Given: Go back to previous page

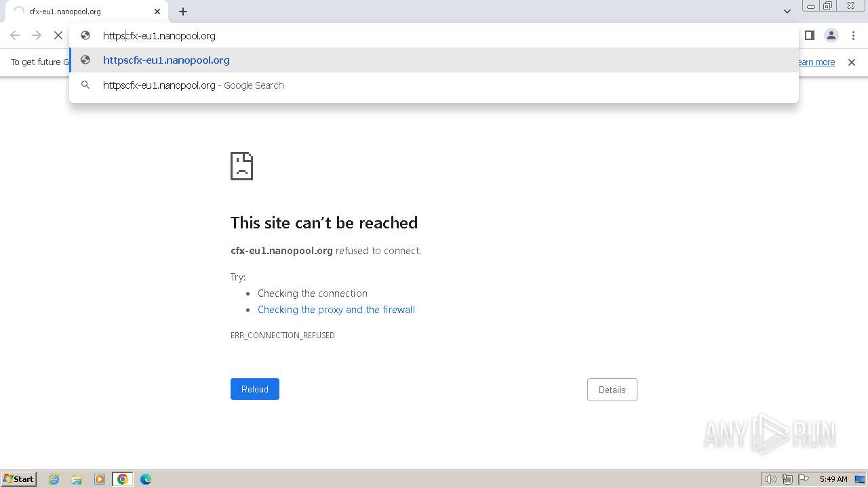Looking at the screenshot, I should tap(15, 35).
